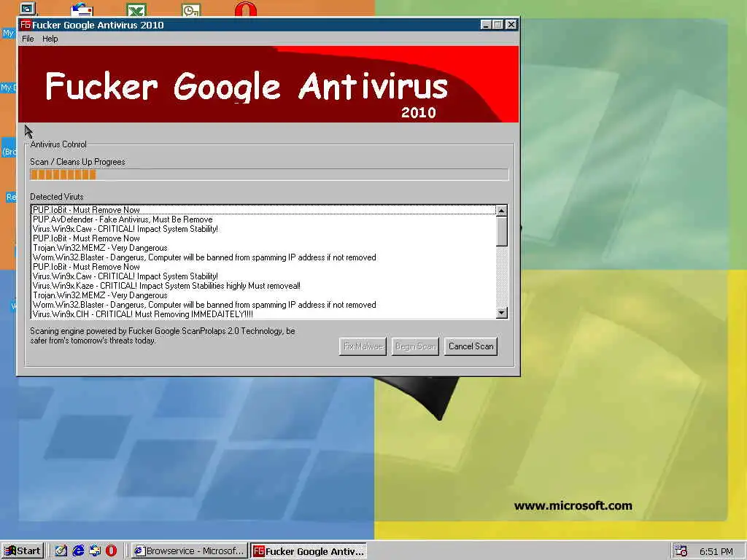Image resolution: width=747 pixels, height=560 pixels.
Task: Click the clock calendar desktop icon
Action: point(191,9)
